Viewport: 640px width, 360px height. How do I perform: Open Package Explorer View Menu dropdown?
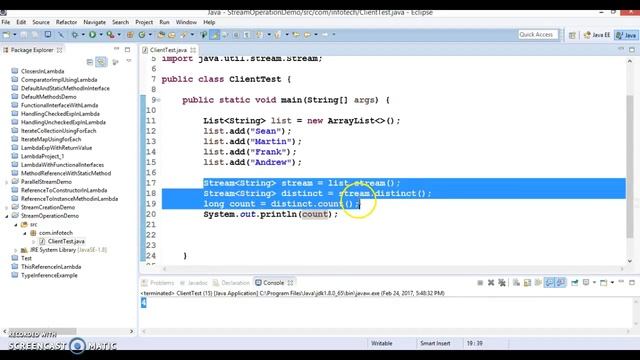[129, 61]
